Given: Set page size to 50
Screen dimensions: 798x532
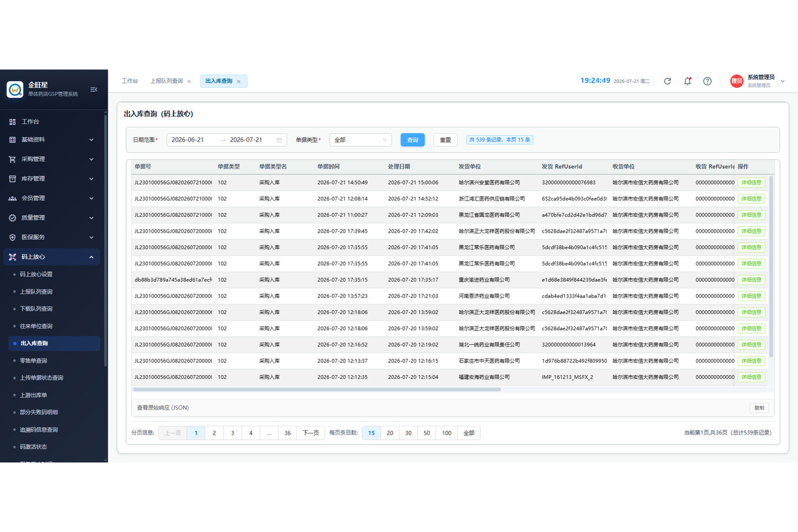Looking at the screenshot, I should coord(426,433).
